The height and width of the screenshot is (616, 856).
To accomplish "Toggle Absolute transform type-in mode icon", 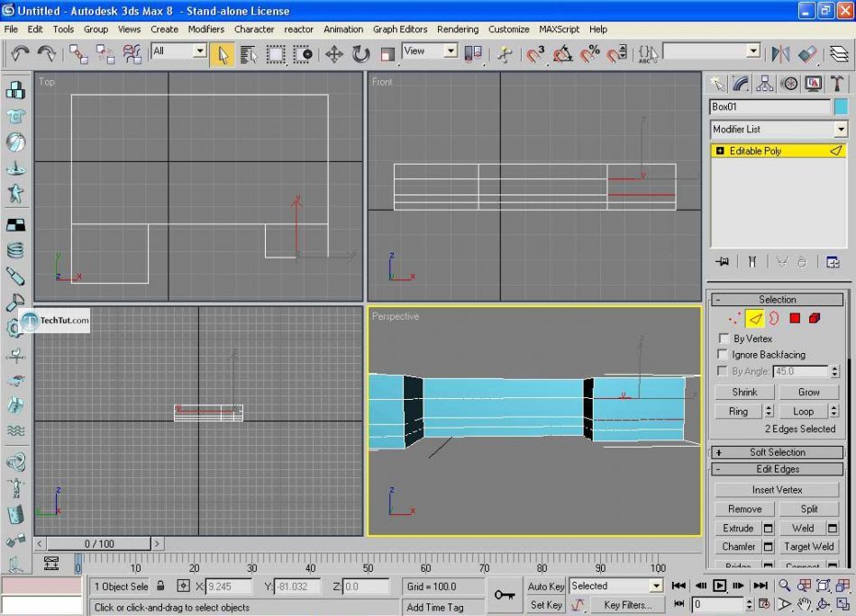I will [x=184, y=586].
